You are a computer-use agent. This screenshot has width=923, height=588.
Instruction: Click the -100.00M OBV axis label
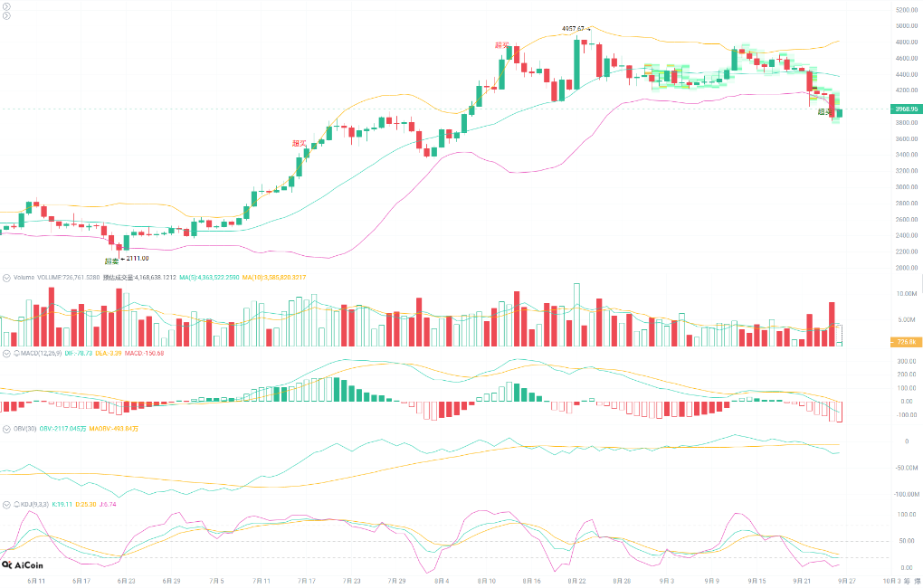(907, 495)
